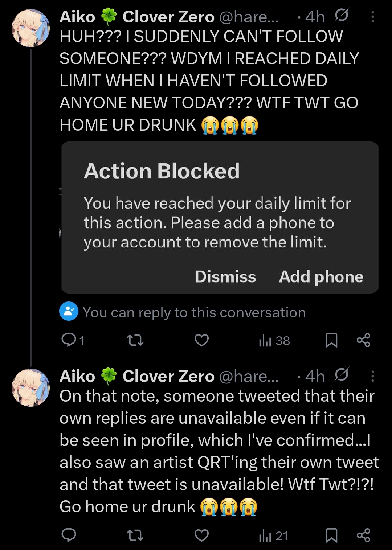Open more options for the 'On that note' tweet
The width and height of the screenshot is (392, 550).
click(x=373, y=376)
